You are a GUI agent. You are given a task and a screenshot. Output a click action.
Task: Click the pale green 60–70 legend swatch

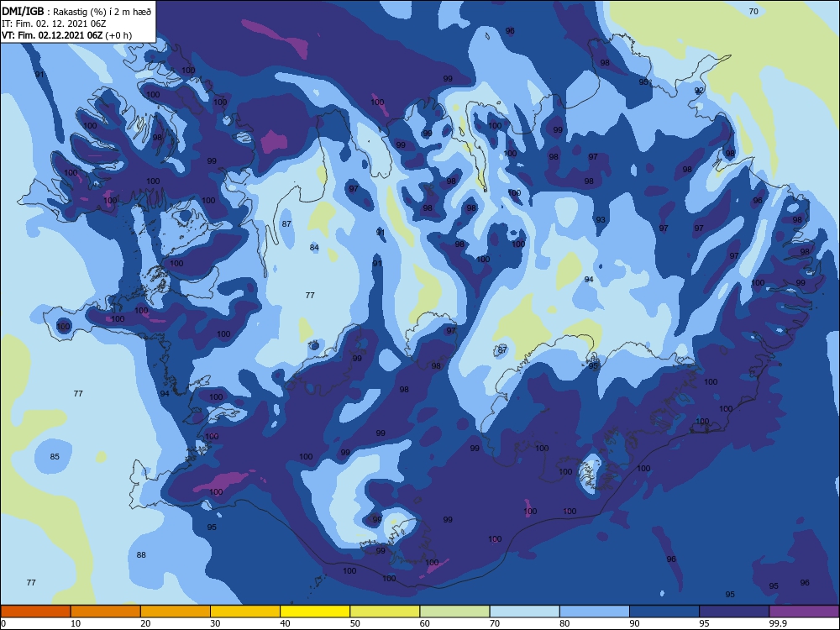click(x=454, y=612)
